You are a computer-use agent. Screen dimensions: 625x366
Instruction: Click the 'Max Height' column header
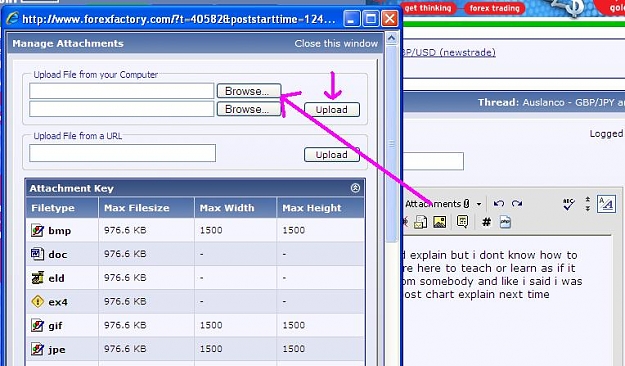point(312,208)
